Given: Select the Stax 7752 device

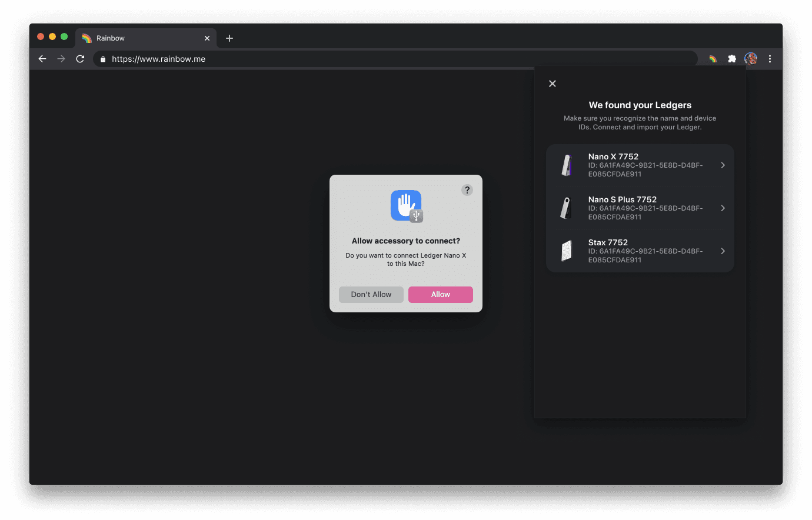Looking at the screenshot, I should tap(640, 251).
